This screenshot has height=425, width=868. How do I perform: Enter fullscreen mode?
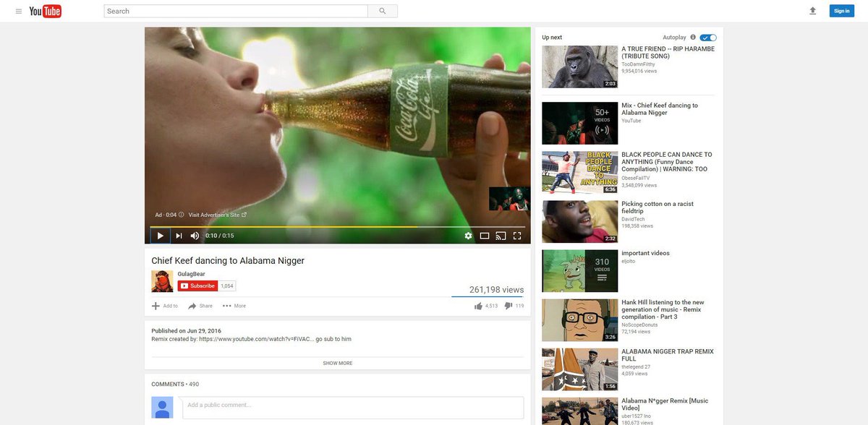click(x=517, y=236)
